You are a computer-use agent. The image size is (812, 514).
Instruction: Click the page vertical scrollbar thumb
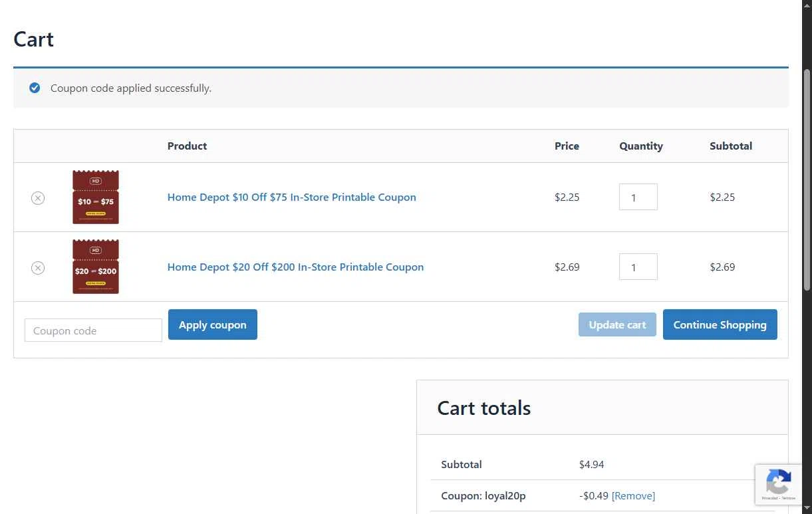pos(807,180)
